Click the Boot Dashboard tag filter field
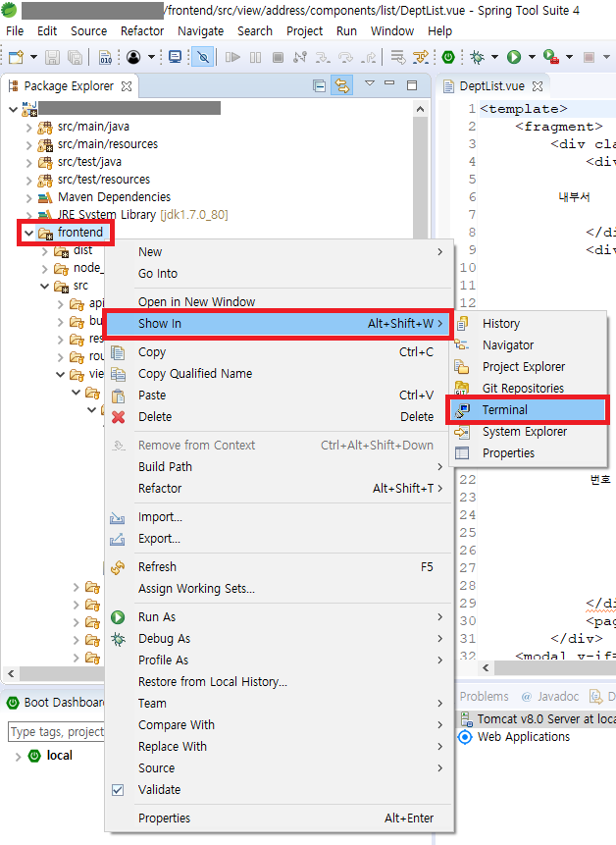Screen dimensions: 616x845 point(56,732)
